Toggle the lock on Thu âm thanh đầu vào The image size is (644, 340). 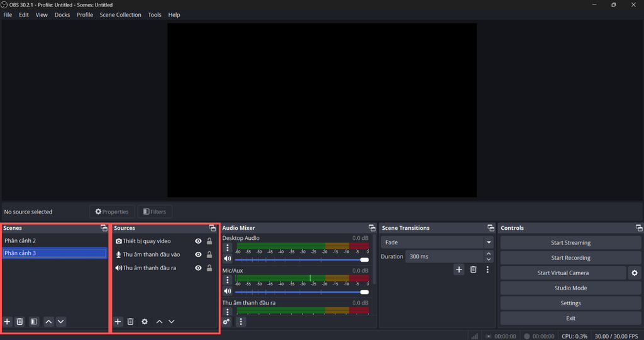[x=209, y=255]
